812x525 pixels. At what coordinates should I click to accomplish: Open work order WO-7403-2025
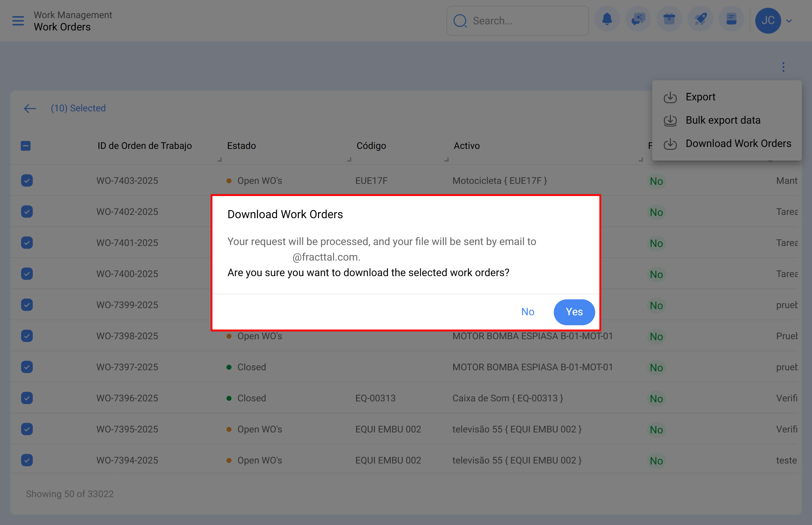pos(127,181)
